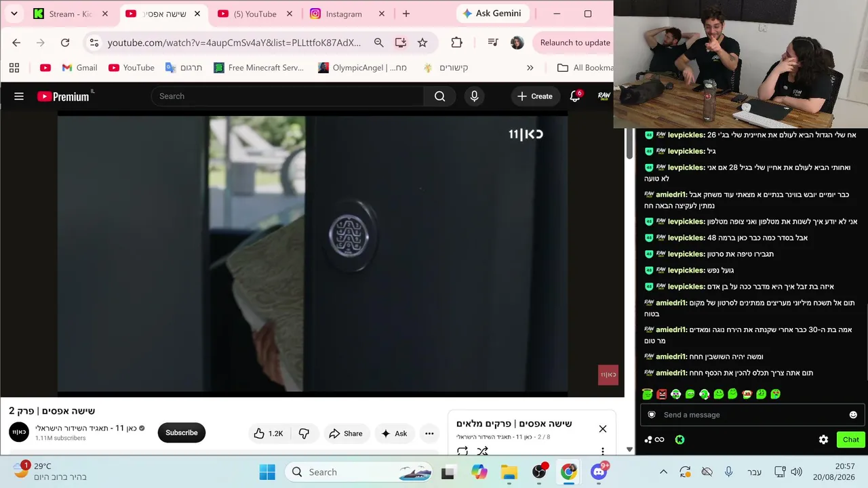The image size is (868, 488).
Task: Click the address bar URL
Action: [235, 43]
